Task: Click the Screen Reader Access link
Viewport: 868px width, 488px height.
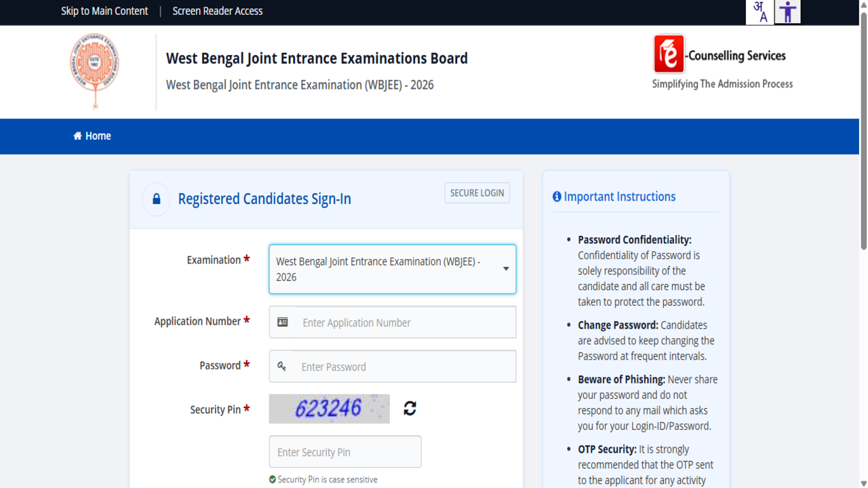Action: [x=217, y=11]
